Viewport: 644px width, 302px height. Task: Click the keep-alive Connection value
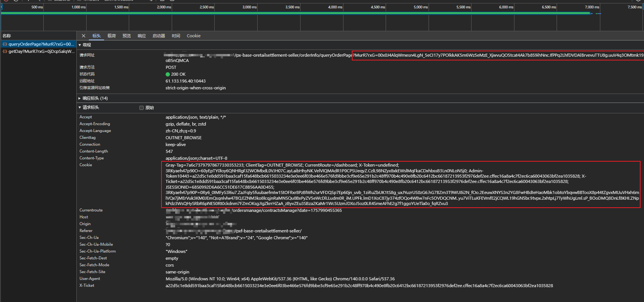coord(176,145)
